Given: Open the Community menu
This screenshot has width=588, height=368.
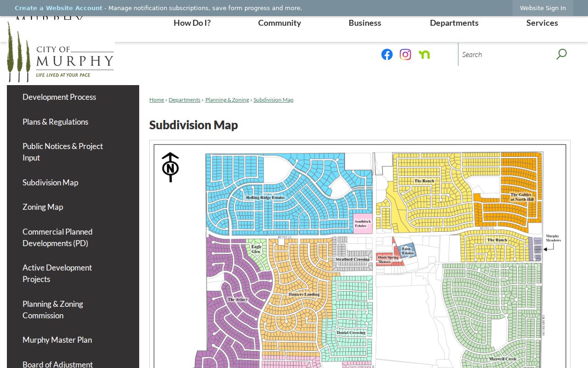Looking at the screenshot, I should tap(279, 23).
